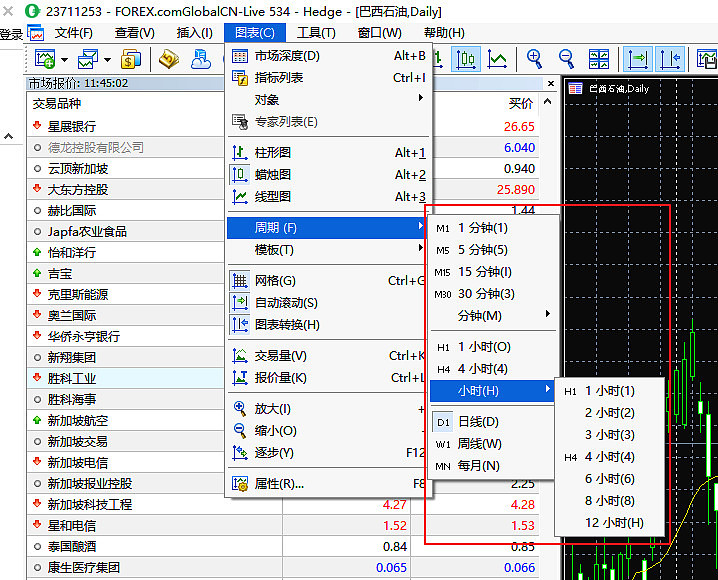718x580 pixels.
Task: Select M30 30 分钟 timeframe
Action: (493, 294)
